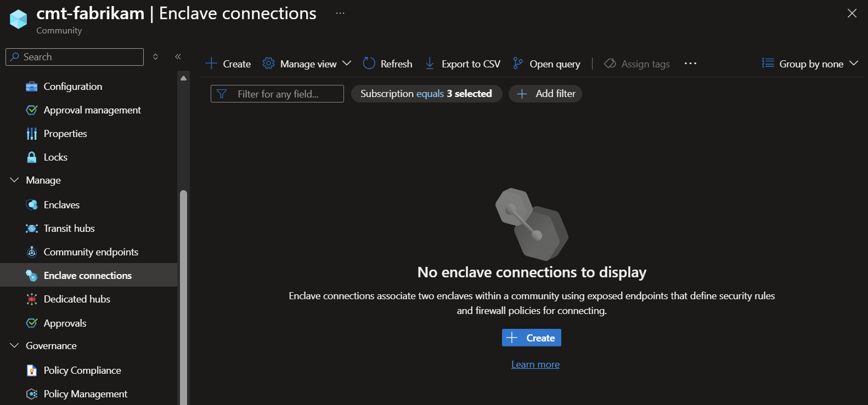Click the plus icon on Add filter
Image resolution: width=868 pixels, height=405 pixels.
pyautogui.click(x=522, y=94)
